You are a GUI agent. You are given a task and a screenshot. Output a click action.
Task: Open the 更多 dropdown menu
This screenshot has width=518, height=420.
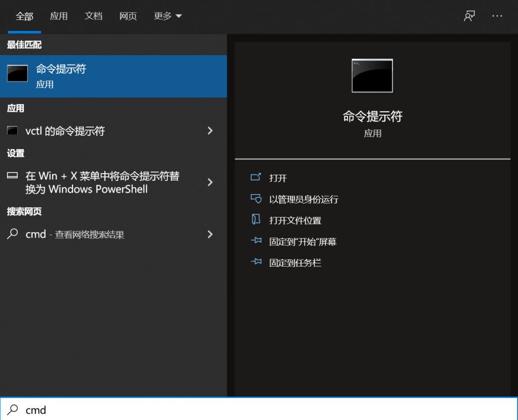coord(167,16)
